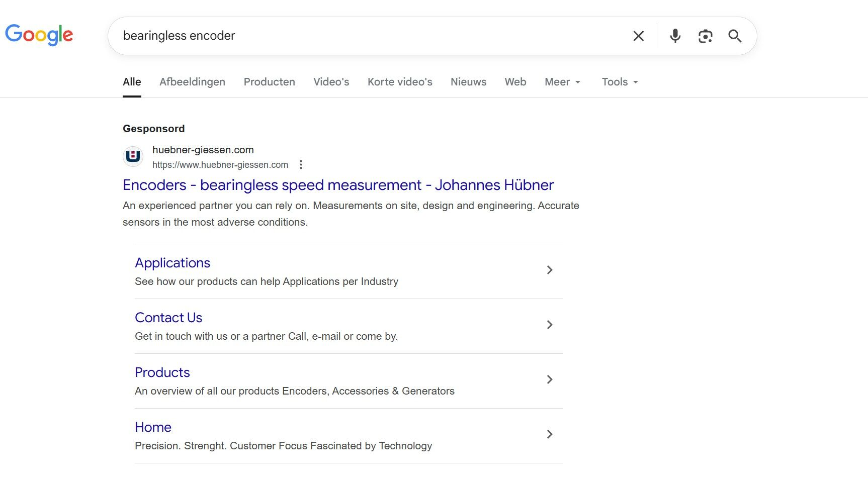Open the Encoders bearingless speed measurement ad link
868x484 pixels.
point(338,185)
